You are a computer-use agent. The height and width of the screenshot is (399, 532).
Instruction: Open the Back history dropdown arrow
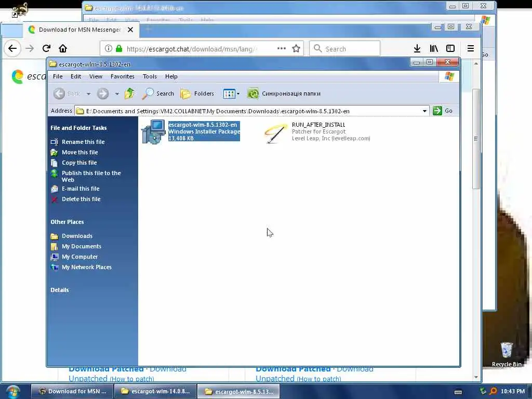(x=88, y=94)
